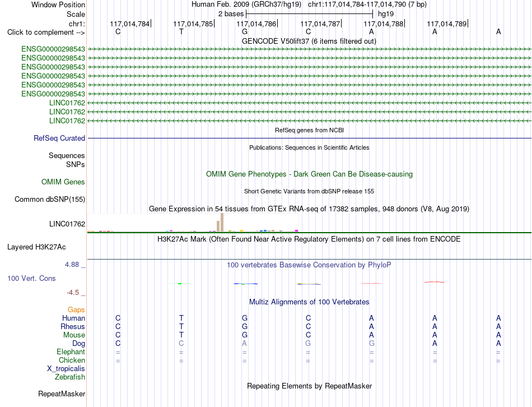Image resolution: width=532 pixels, height=407 pixels.
Task: Click the GTEx tissue expression bar chart
Action: click(193, 223)
